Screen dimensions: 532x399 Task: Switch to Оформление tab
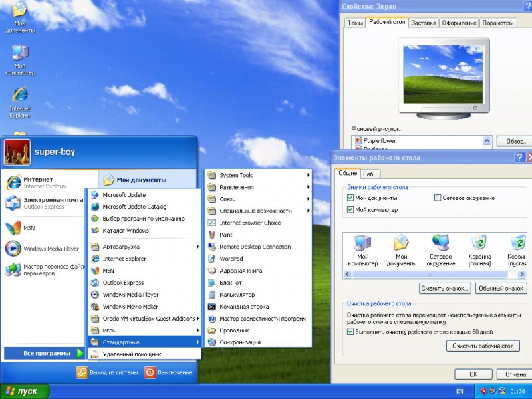coord(459,23)
